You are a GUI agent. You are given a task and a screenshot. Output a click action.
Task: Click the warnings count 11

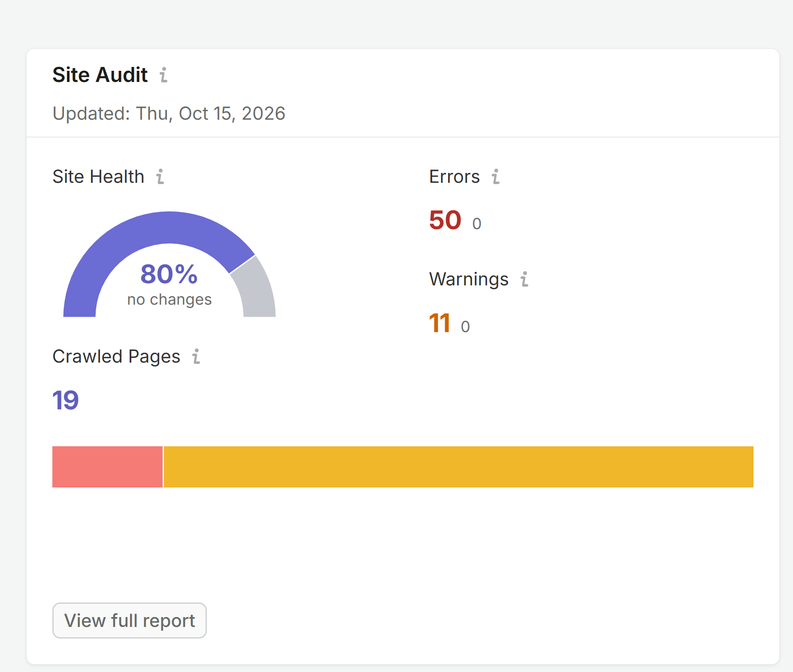pyautogui.click(x=439, y=323)
